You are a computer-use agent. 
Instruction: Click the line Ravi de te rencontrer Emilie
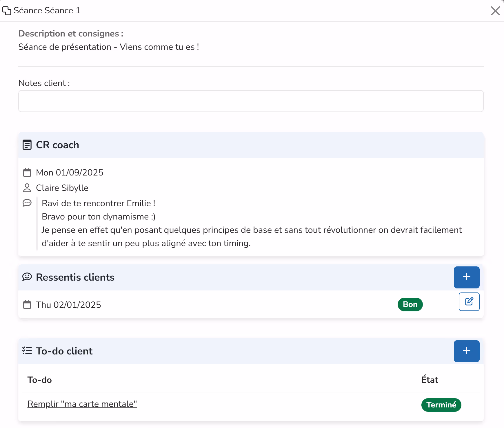[x=98, y=203]
